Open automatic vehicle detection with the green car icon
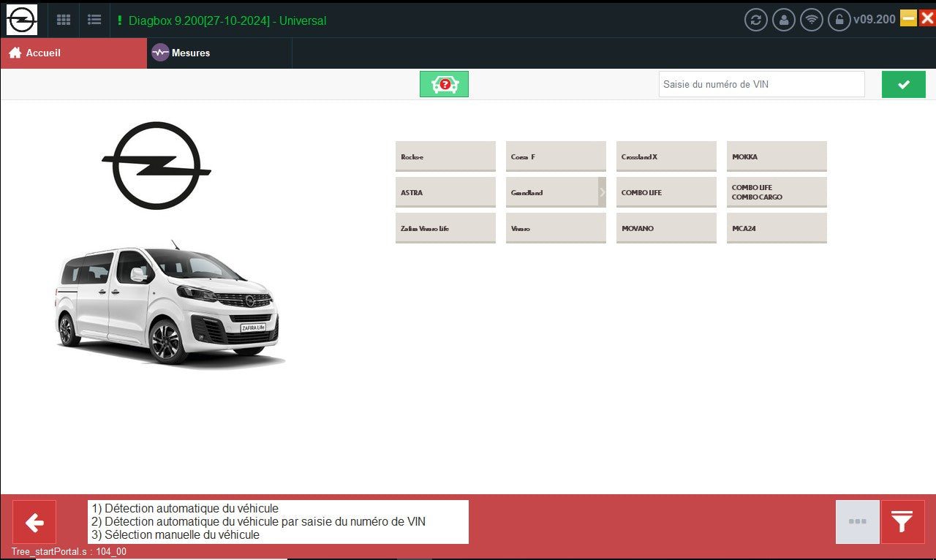The height and width of the screenshot is (560, 936). pos(444,83)
